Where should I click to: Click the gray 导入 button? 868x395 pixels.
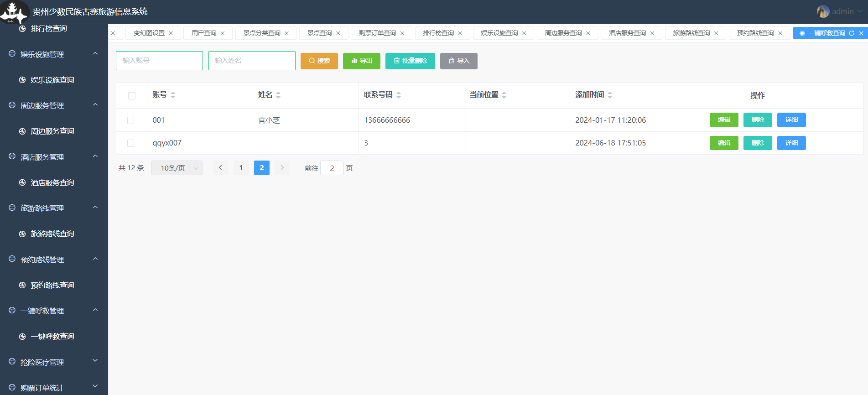tap(459, 61)
